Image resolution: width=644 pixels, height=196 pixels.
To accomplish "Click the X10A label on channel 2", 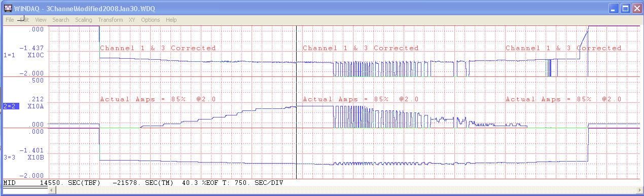I will pyautogui.click(x=35, y=106).
